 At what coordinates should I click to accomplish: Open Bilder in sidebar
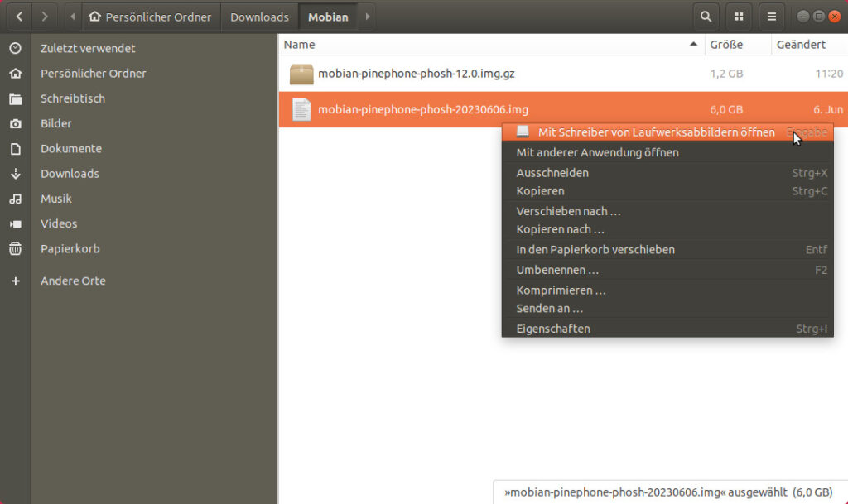tap(55, 123)
